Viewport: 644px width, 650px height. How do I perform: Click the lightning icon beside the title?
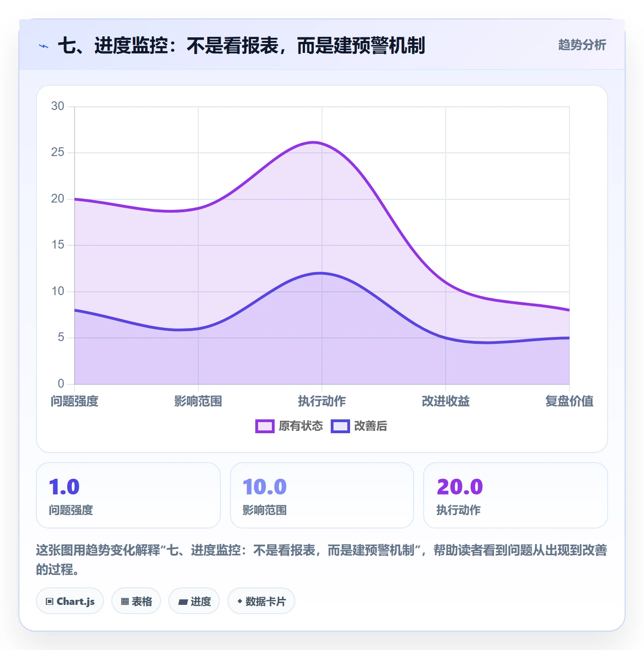pyautogui.click(x=44, y=46)
